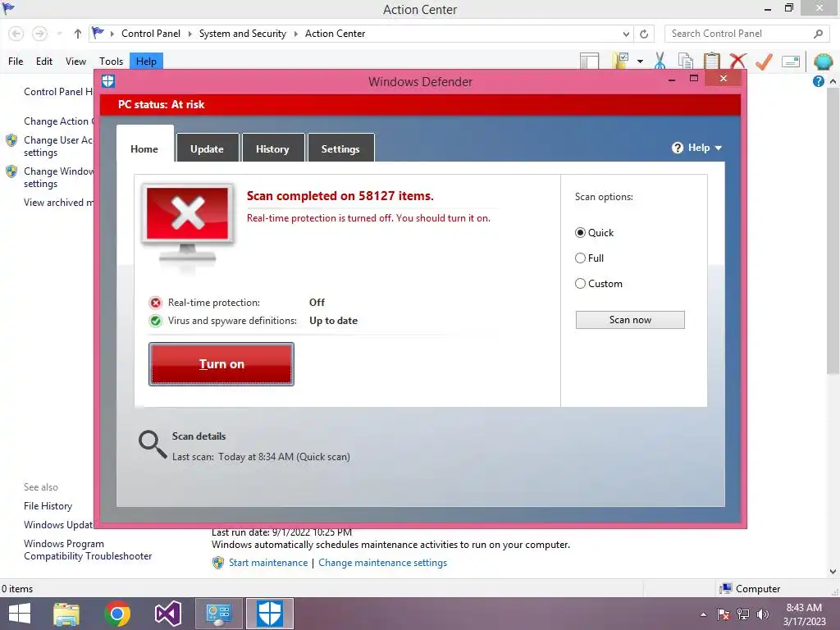The height and width of the screenshot is (630, 840).
Task: Click System and Security in breadcrumb
Action: click(x=243, y=34)
